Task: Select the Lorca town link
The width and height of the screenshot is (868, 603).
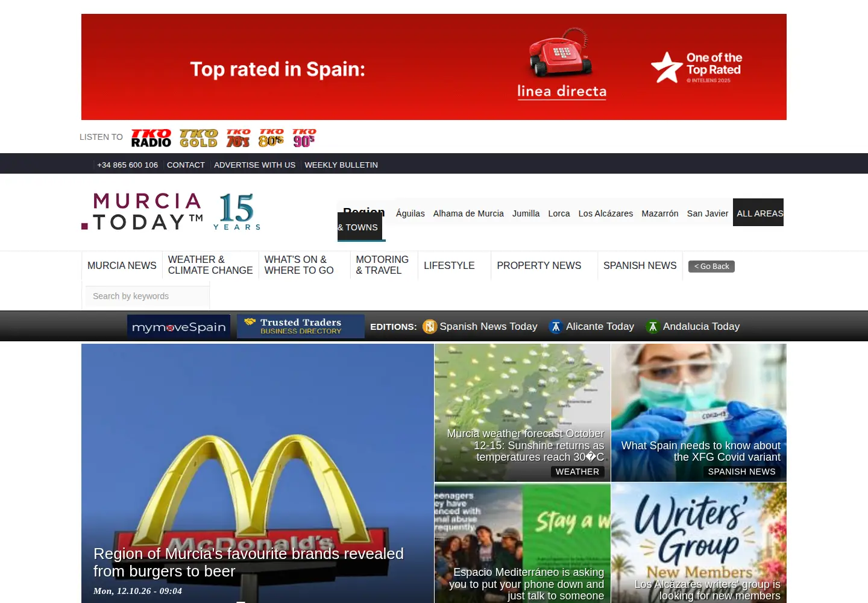Action: 559,213
